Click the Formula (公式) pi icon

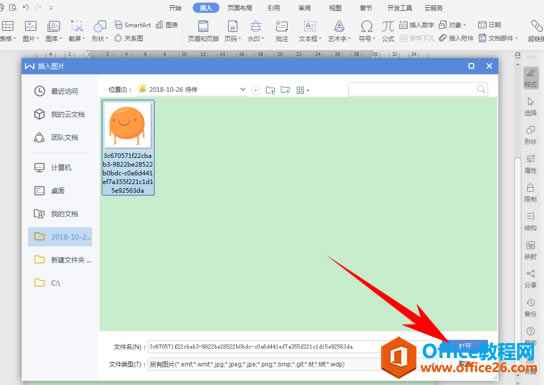pyautogui.click(x=388, y=31)
